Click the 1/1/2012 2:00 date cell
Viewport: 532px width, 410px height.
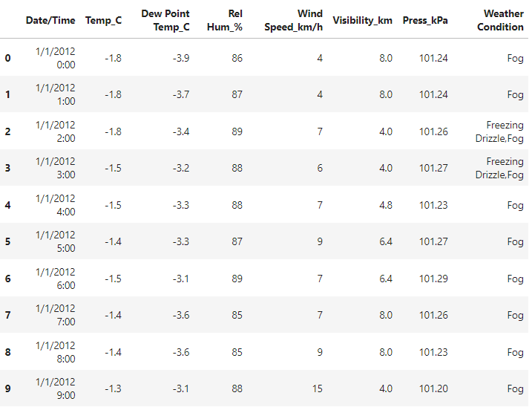(55, 131)
